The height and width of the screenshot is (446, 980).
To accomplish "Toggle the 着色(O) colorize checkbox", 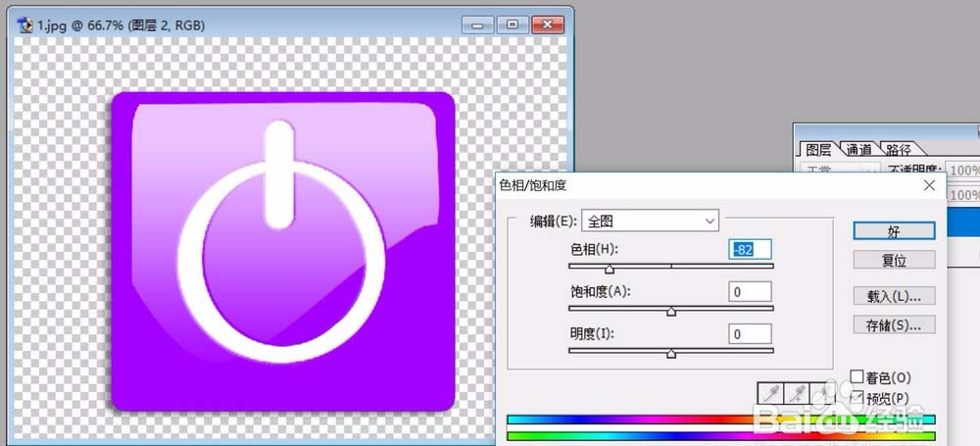I will click(x=857, y=376).
